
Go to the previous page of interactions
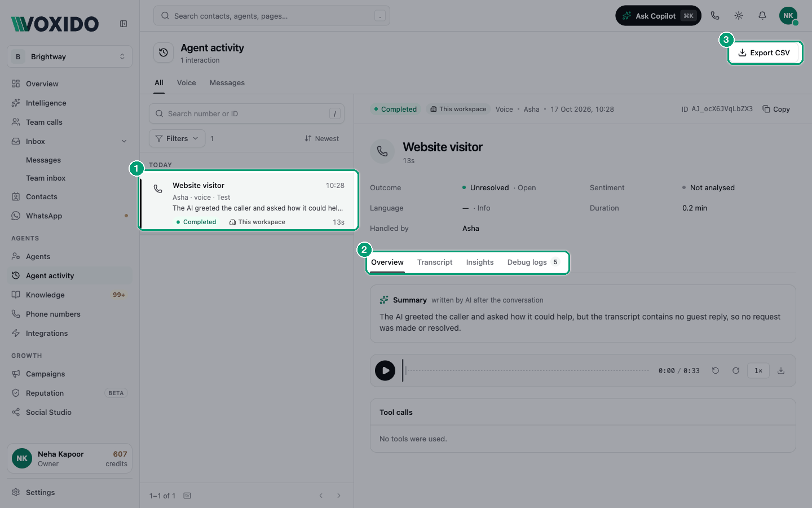[321, 496]
